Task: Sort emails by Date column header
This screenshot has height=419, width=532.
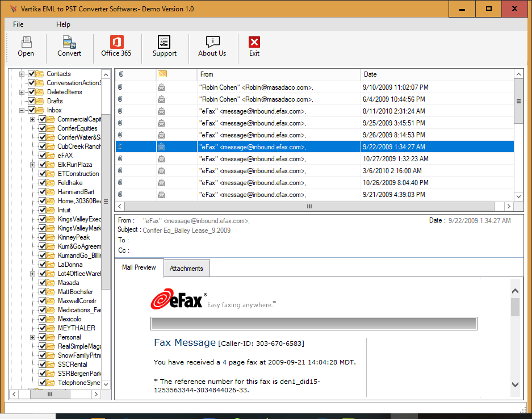Action: 437,74
